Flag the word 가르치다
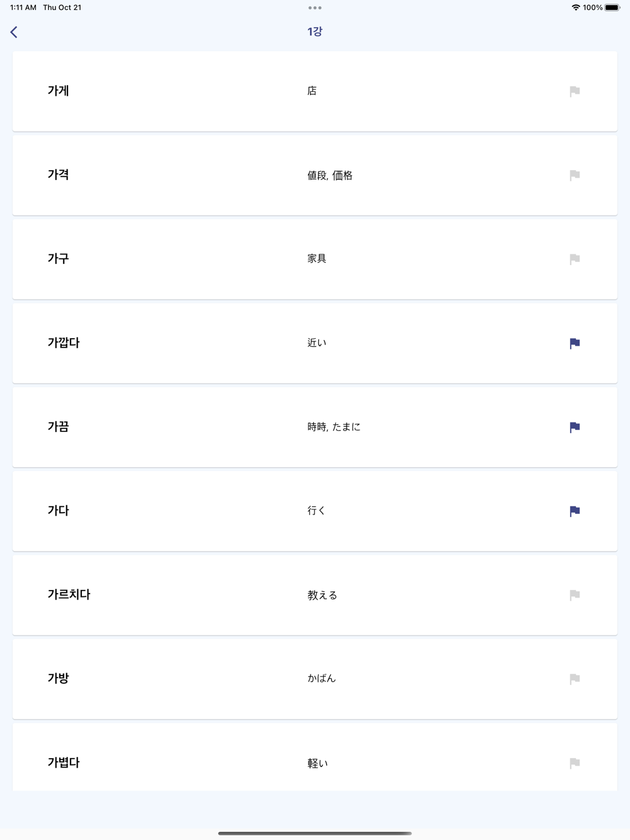The image size is (630, 840). pyautogui.click(x=575, y=595)
